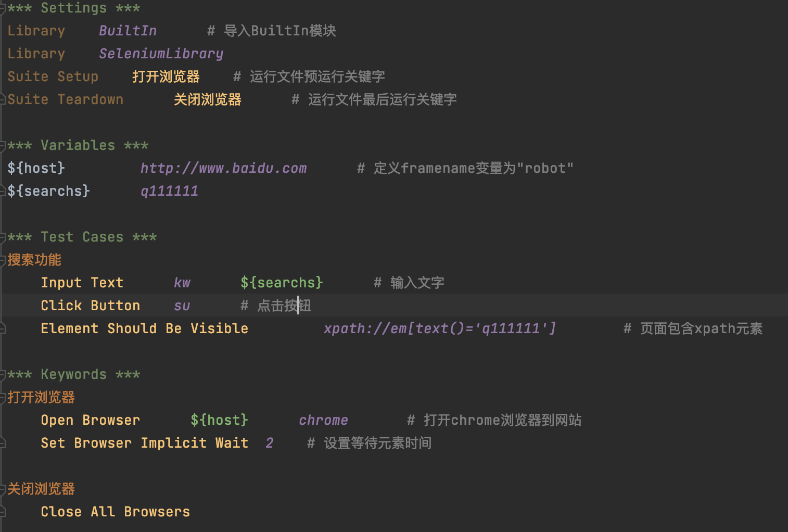Click the ${searchs} variable in Input Text line
This screenshot has height=532, width=788.
coord(282,283)
